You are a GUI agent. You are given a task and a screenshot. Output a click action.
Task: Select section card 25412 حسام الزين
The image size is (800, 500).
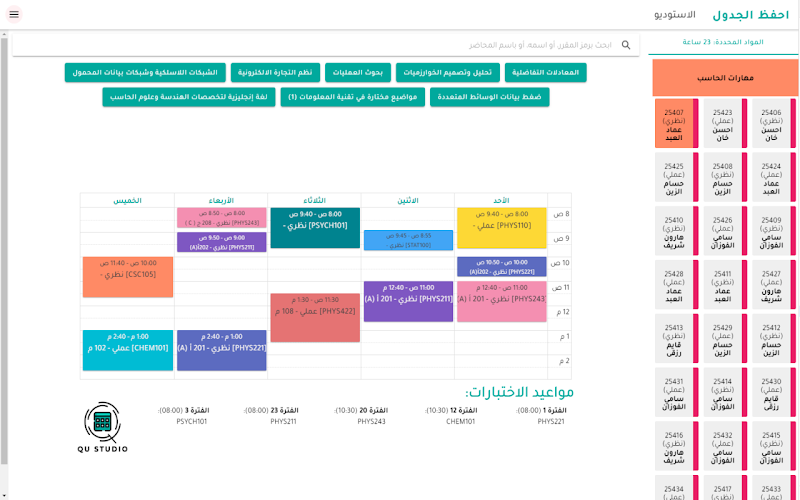[x=773, y=339]
